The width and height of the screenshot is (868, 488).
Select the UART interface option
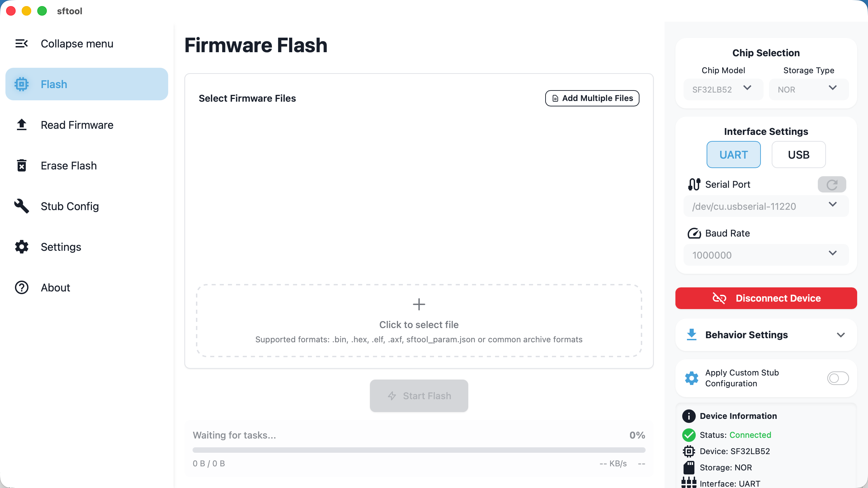[x=733, y=155]
